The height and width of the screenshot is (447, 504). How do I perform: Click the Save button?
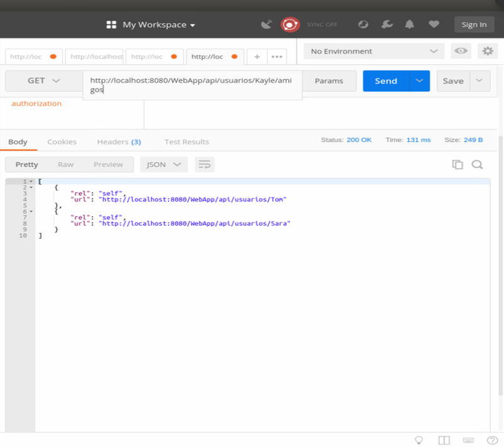(x=453, y=81)
